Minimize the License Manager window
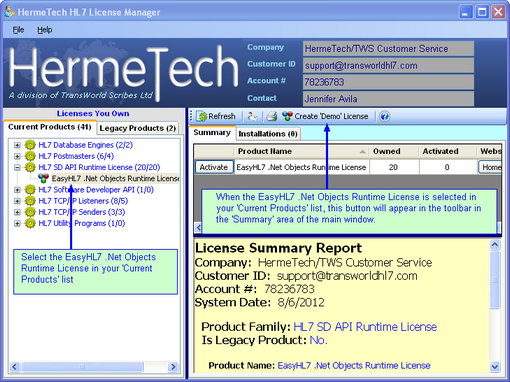This screenshot has height=382, width=510. (466, 12)
